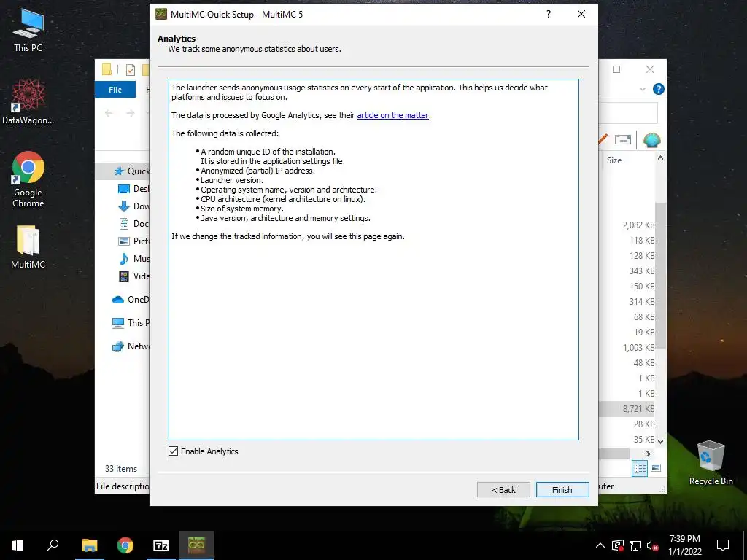Screen dimensions: 747x560
Task: Launch Chrome from the taskbar
Action: click(125, 545)
